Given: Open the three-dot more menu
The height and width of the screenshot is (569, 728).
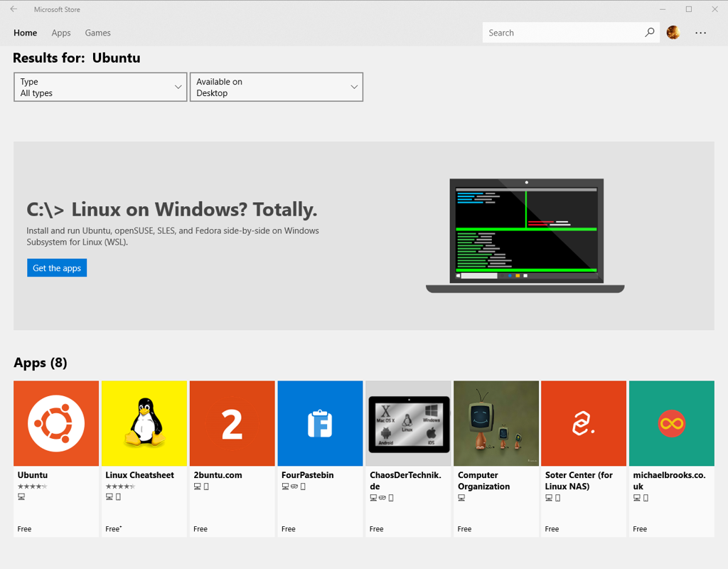Looking at the screenshot, I should (x=700, y=33).
